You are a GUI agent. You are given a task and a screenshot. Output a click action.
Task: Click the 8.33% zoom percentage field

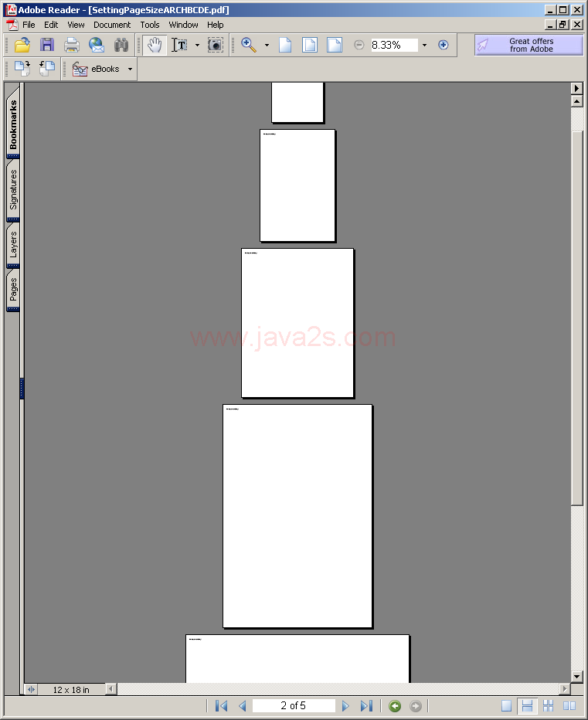[394, 45]
